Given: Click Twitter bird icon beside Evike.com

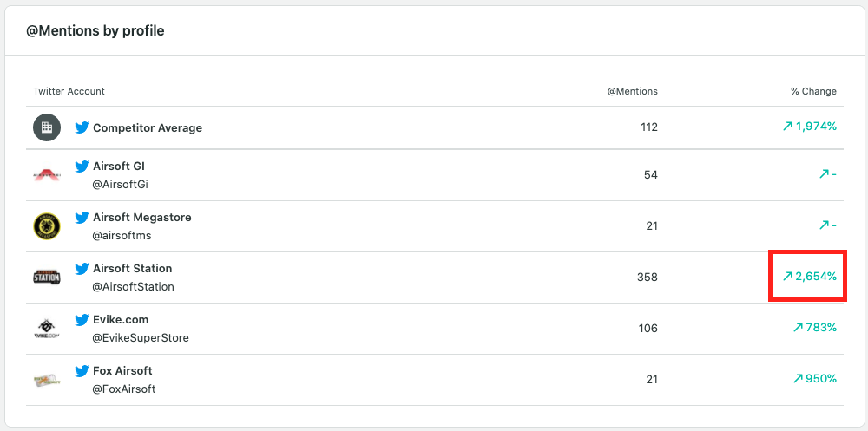Looking at the screenshot, I should 82,320.
